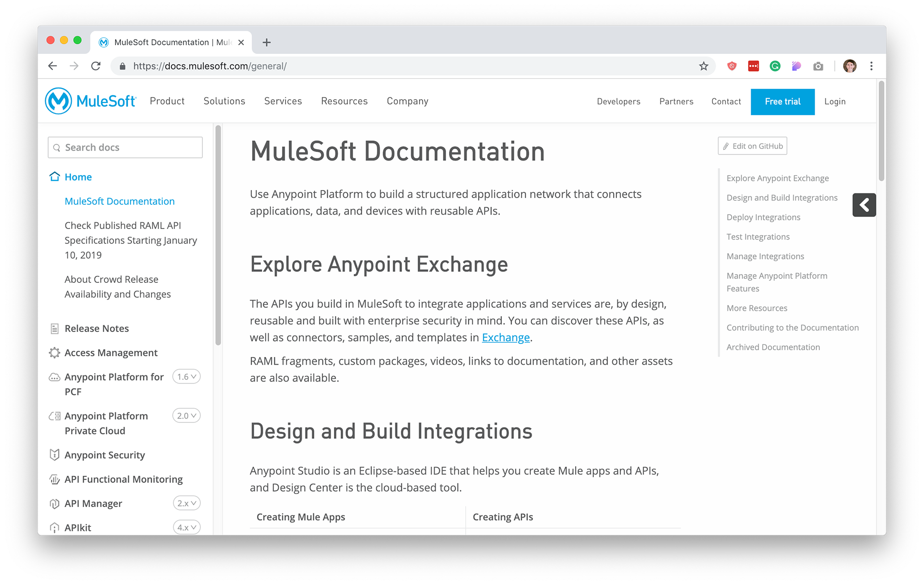Screen dimensions: 924x585
Task: Click the sidebar vertical scrollbar
Action: (x=218, y=236)
